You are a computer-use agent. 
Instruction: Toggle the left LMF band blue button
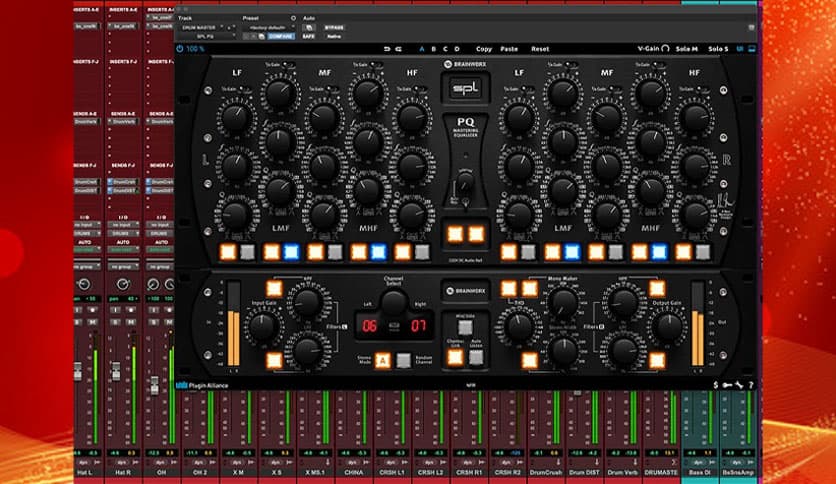coord(291,252)
